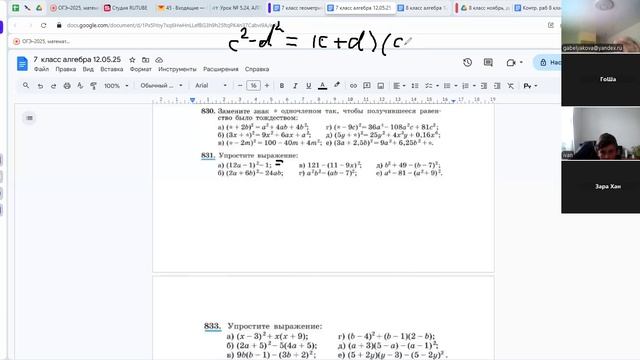Open meeting camera options dropdown arrow
The height and width of the screenshot is (360, 640).
[521, 62]
